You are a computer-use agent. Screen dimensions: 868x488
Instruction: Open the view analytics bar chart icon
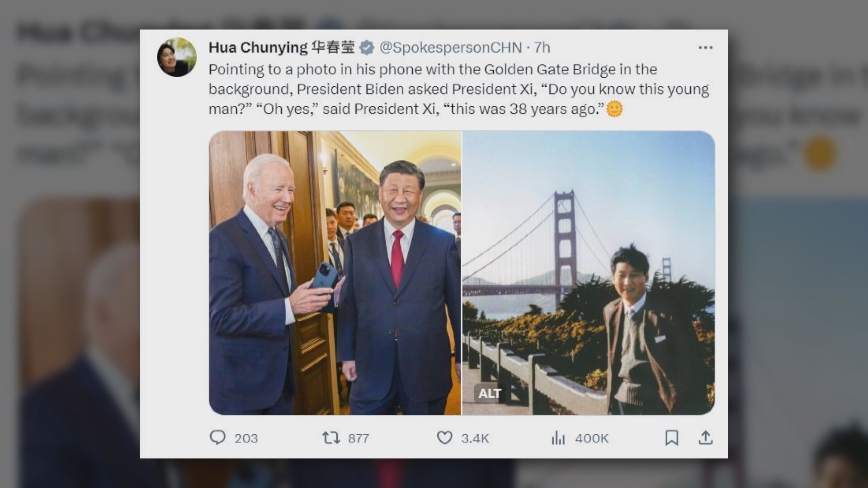coord(558,437)
